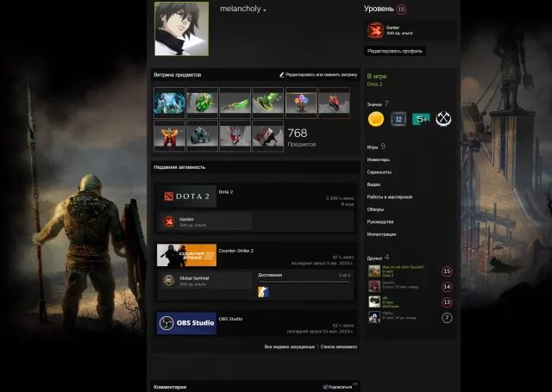552x392 pixels.
Task: Open the Скриншоты screenshots link
Action: (379, 172)
